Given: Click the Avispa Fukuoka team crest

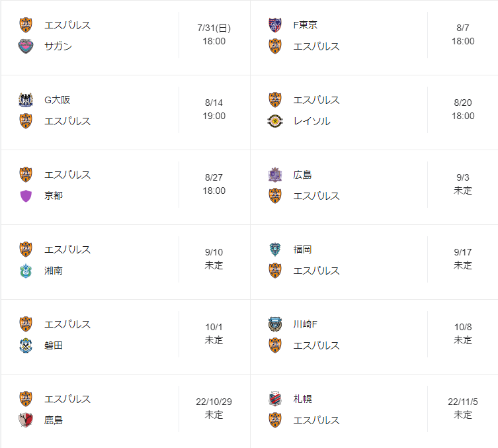Looking at the screenshot, I should point(275,249).
